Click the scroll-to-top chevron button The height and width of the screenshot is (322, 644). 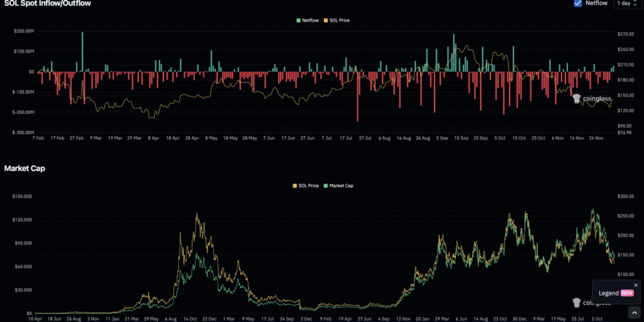tap(633, 313)
